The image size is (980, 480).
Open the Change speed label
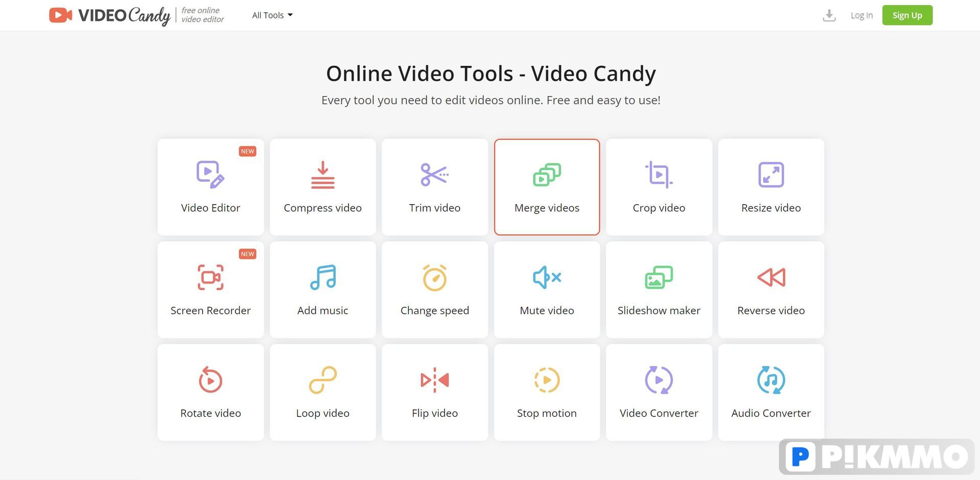click(x=434, y=310)
